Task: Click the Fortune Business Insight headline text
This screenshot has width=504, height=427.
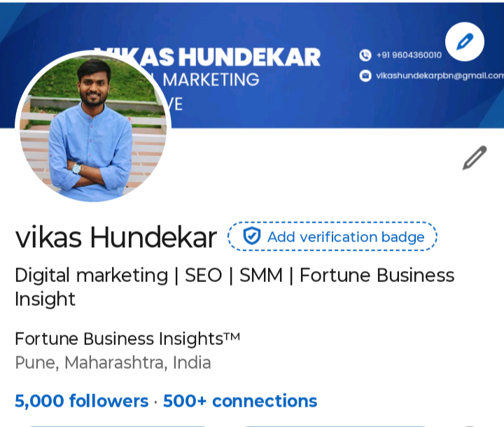Action: point(377,275)
